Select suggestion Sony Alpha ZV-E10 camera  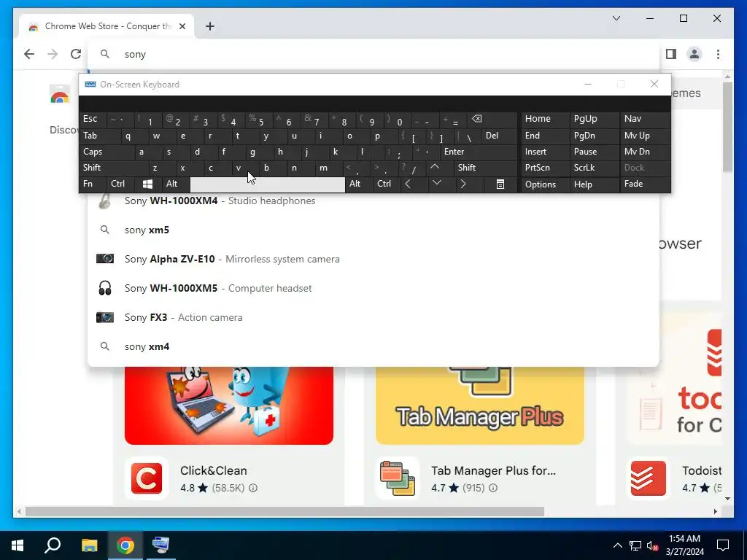(x=373, y=259)
